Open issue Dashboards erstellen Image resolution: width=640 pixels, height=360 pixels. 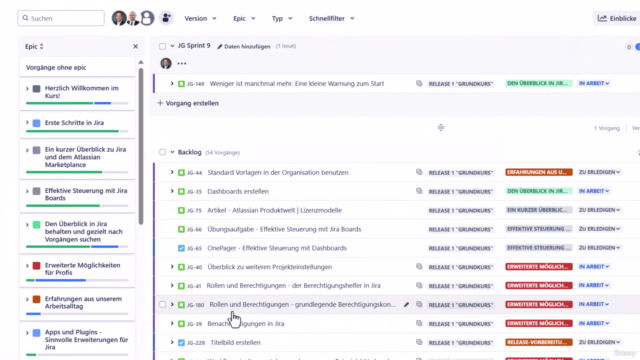(x=238, y=191)
